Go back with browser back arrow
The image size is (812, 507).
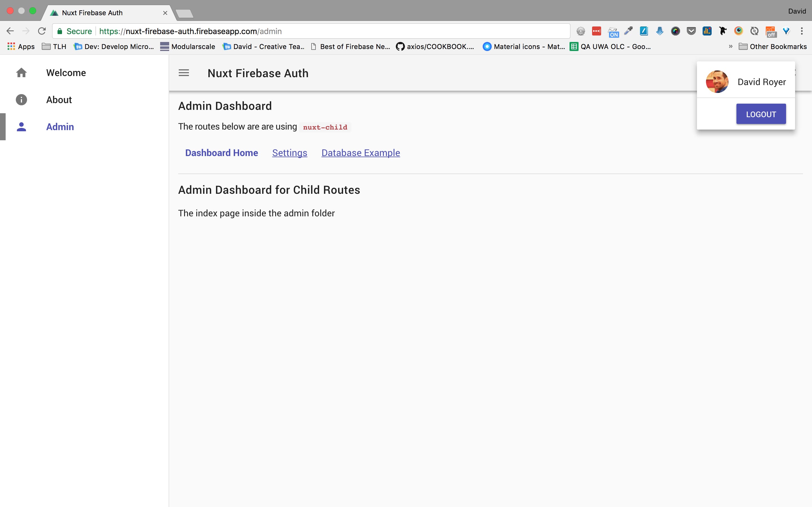coord(10,31)
